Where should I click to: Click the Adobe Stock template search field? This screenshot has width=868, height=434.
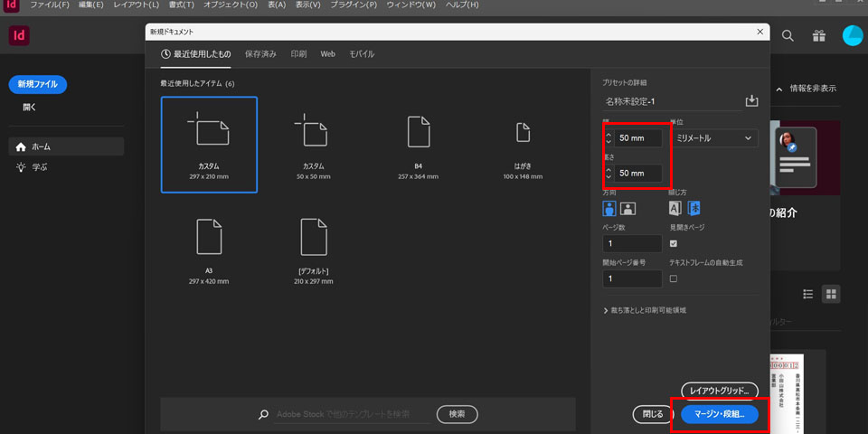pos(351,414)
